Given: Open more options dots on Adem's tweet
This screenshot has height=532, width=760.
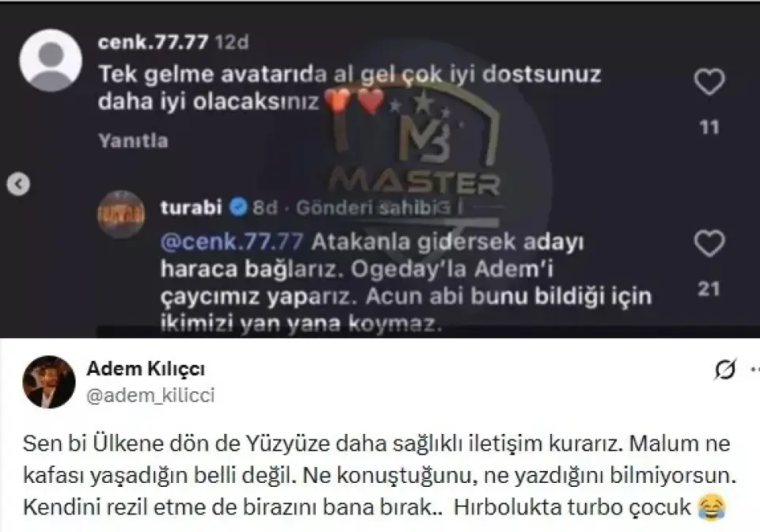Looking at the screenshot, I should point(755,370).
